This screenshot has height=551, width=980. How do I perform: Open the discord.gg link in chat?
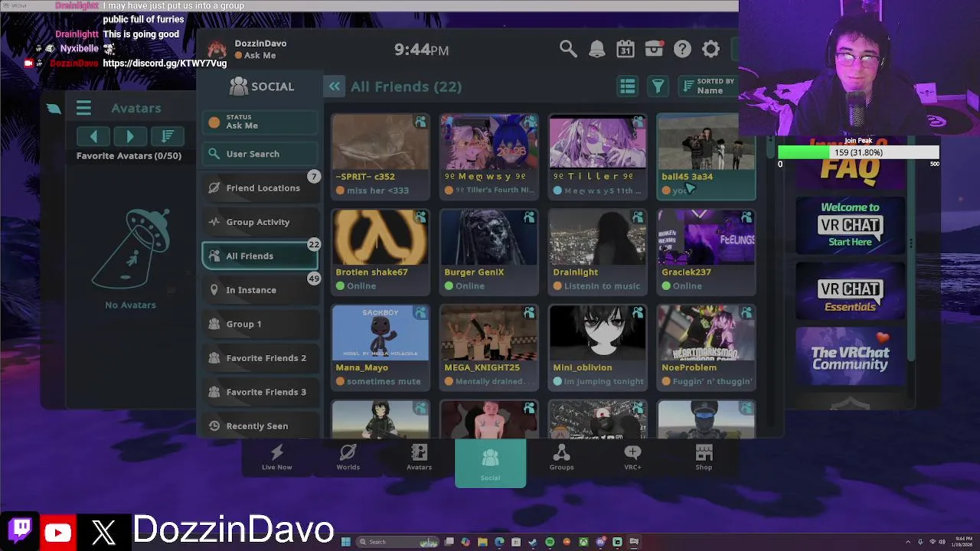click(165, 63)
